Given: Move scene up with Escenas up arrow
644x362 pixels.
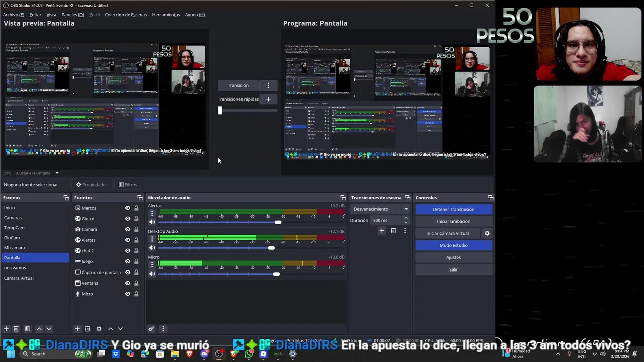Looking at the screenshot, I should [x=39, y=329].
